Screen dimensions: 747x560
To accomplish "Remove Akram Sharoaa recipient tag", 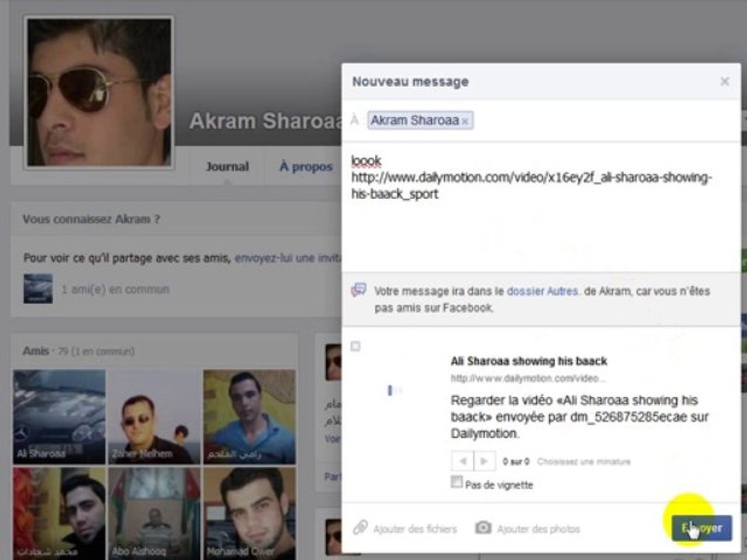I will pos(465,121).
